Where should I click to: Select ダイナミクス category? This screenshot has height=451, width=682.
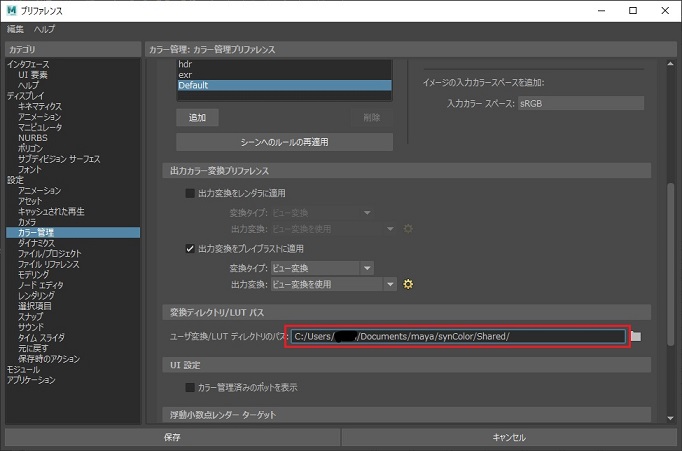pyautogui.click(x=37, y=243)
